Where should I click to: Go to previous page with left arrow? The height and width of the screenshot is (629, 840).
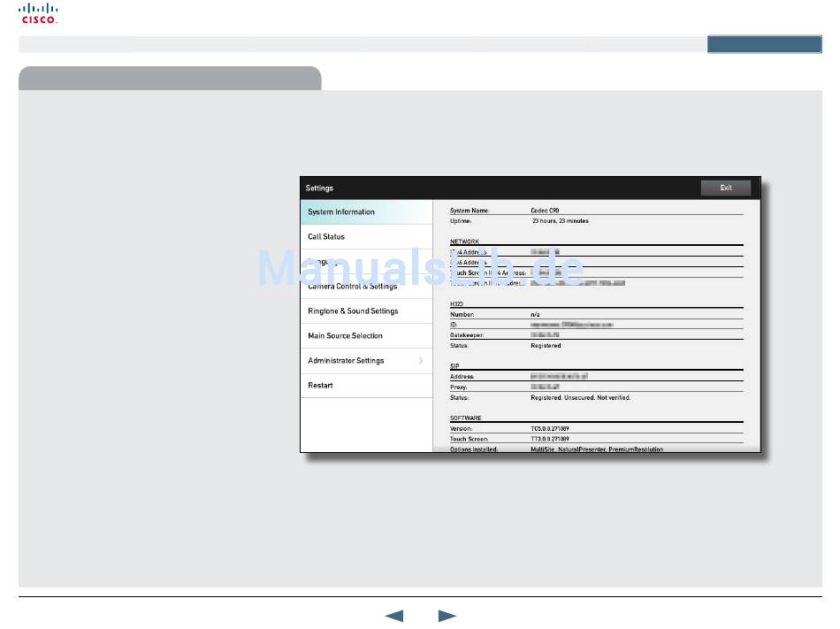(x=394, y=616)
